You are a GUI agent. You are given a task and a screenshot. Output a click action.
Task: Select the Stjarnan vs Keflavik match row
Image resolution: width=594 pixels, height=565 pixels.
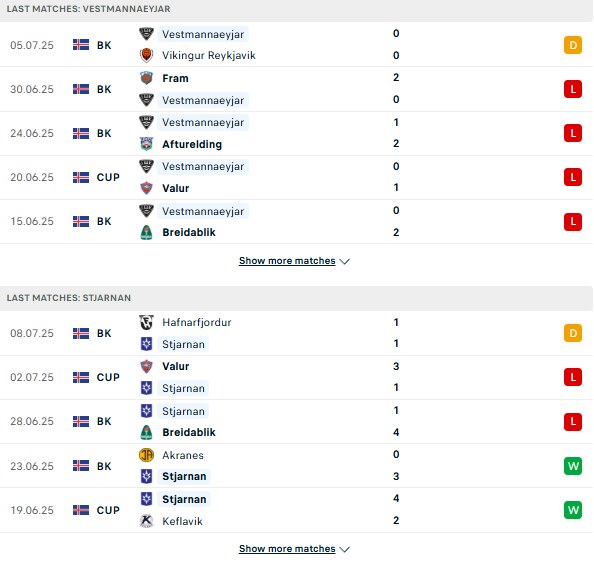click(x=296, y=510)
